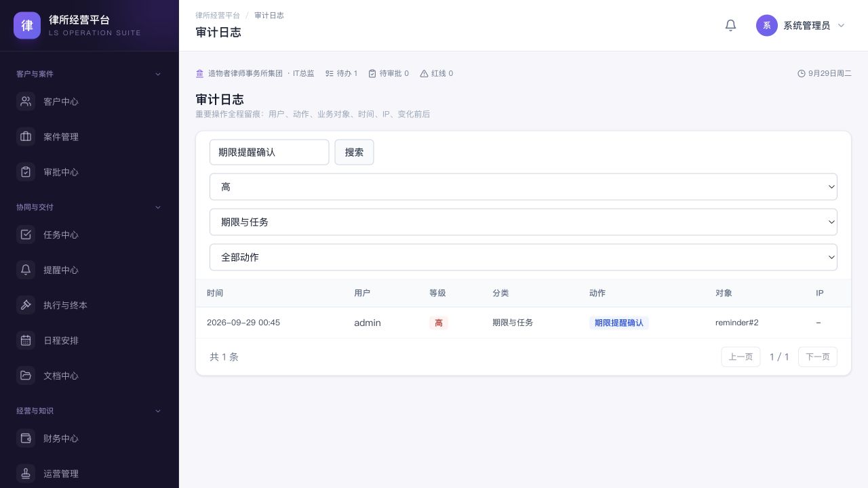Click the 共 1 条 record count
Screen dimensions: 868x488
click(224, 357)
